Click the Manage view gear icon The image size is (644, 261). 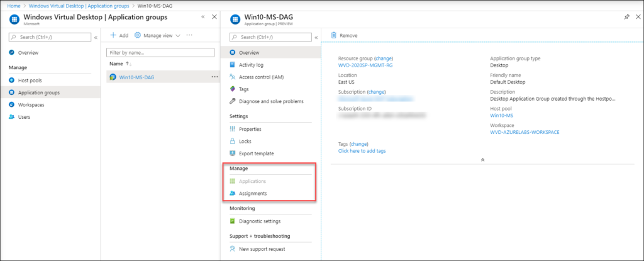click(x=138, y=35)
